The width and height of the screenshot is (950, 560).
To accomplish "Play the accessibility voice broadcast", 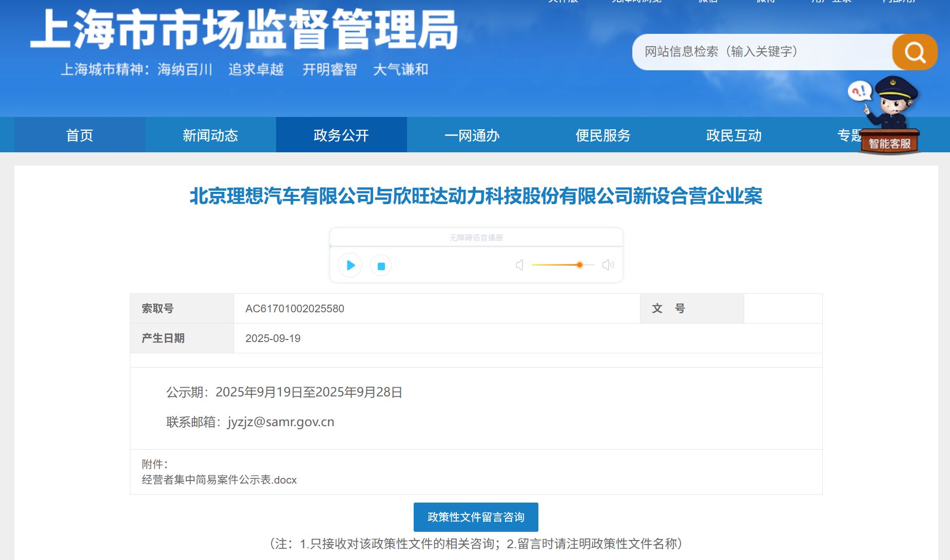I will tap(351, 265).
